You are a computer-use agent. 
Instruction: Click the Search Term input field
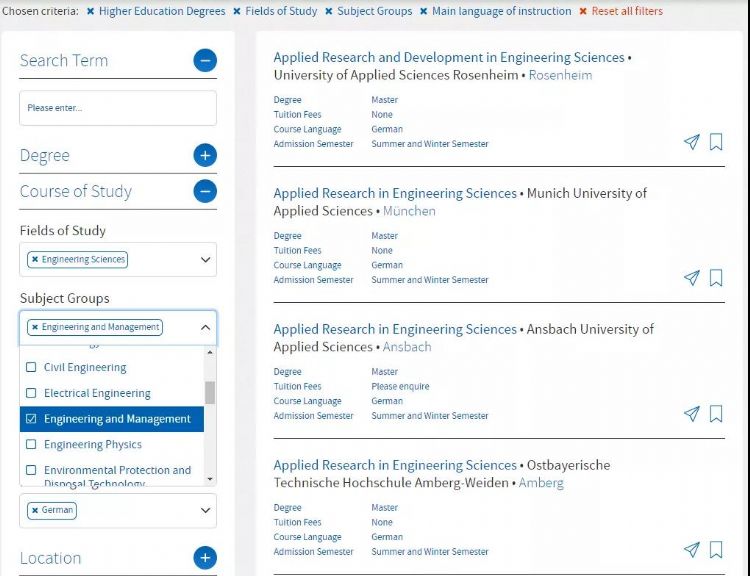click(x=118, y=108)
